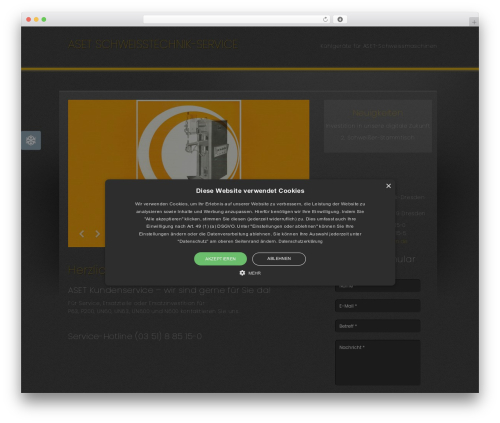
Task: Go to the previous slide with the left arrow
Action: click(82, 234)
